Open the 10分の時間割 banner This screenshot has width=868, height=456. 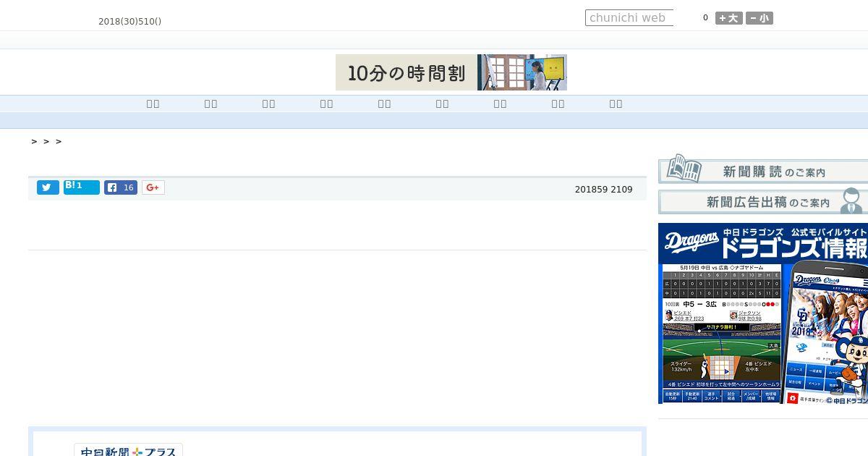pos(451,72)
